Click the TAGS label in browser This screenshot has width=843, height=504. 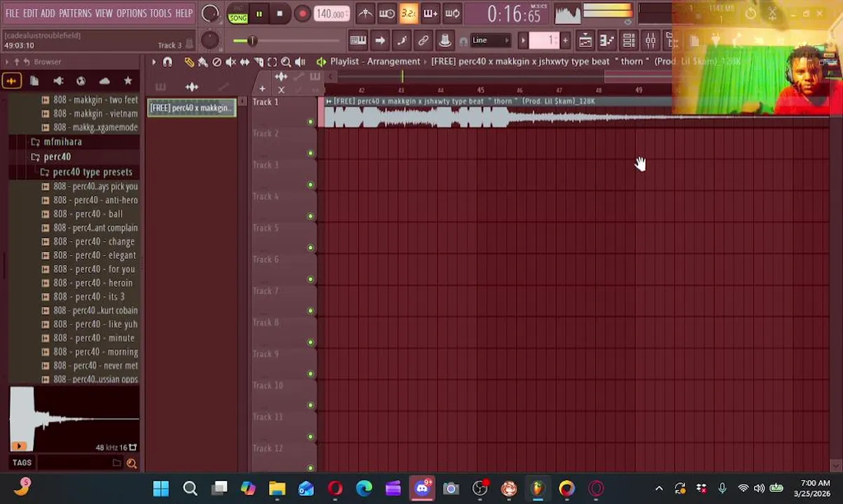(x=22, y=463)
